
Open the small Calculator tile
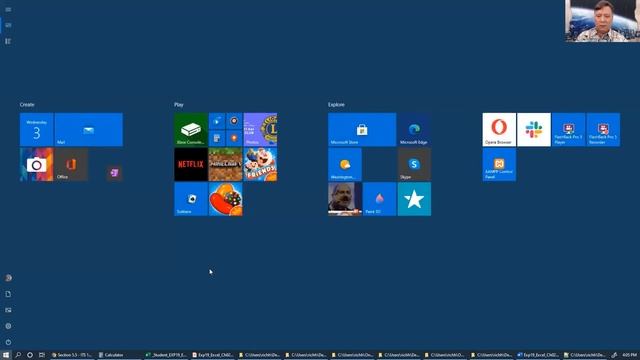coord(217,138)
